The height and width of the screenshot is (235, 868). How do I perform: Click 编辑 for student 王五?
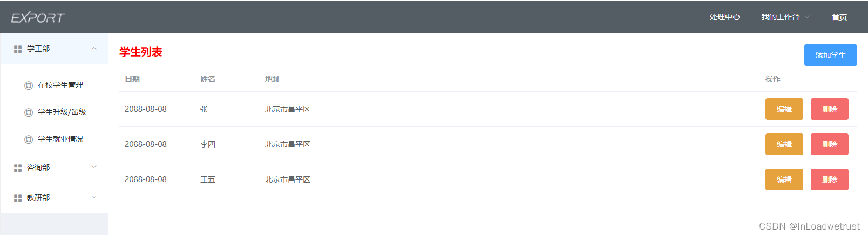coord(784,179)
